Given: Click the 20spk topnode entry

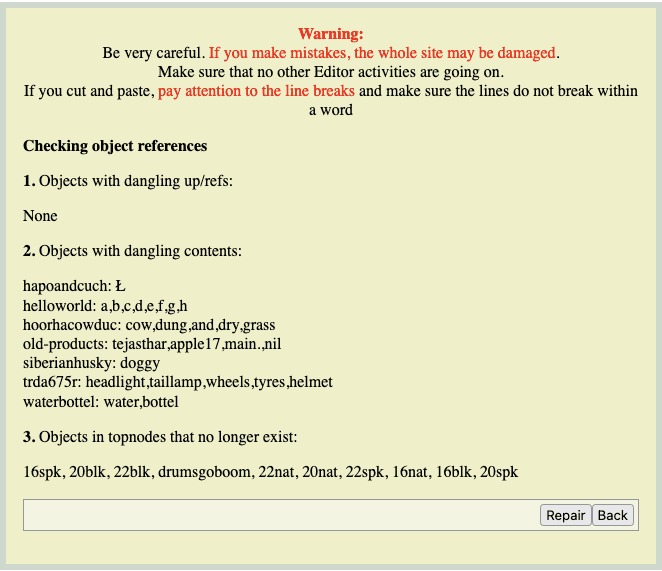Looking at the screenshot, I should point(499,472).
